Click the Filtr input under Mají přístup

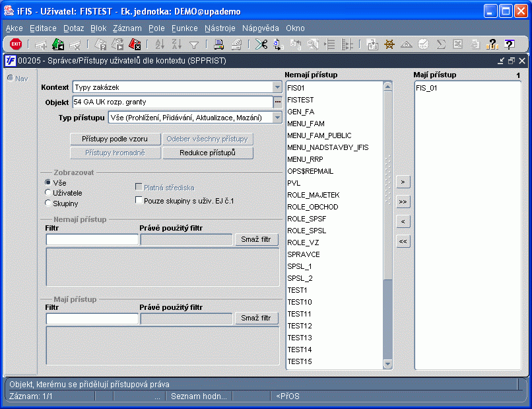click(92, 318)
